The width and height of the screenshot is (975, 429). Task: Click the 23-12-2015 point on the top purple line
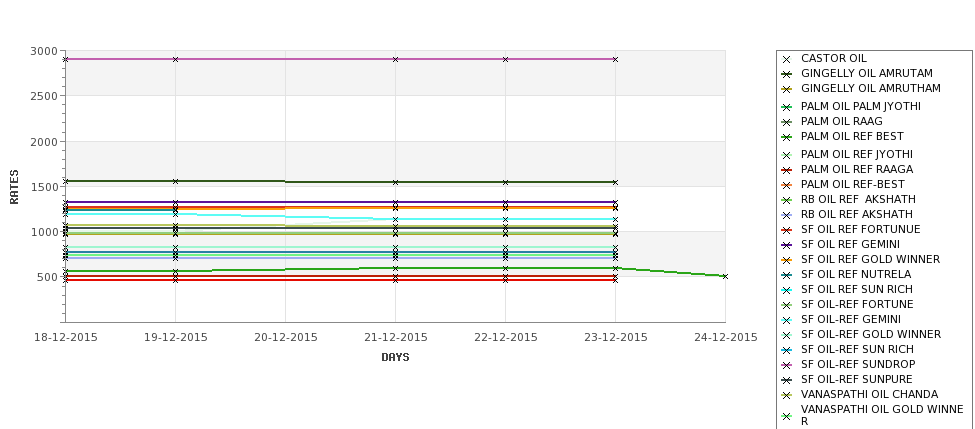pos(615,60)
